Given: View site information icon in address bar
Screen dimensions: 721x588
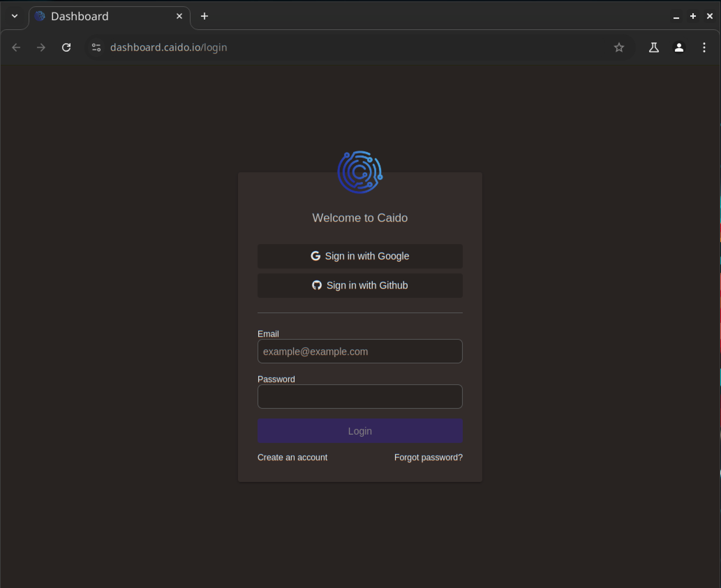Looking at the screenshot, I should click(x=96, y=47).
